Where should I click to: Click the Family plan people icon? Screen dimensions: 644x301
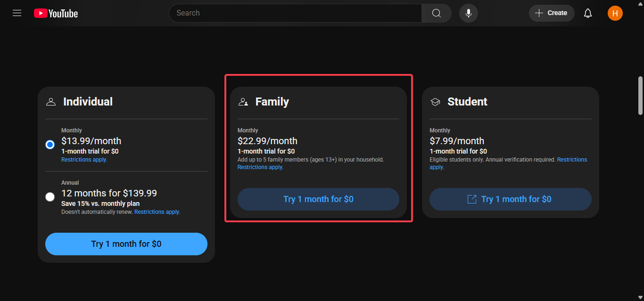tap(243, 102)
